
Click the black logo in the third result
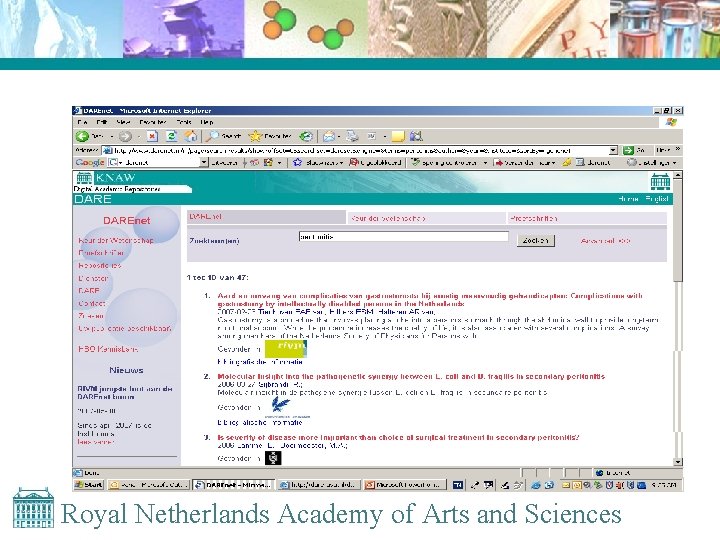point(273,458)
